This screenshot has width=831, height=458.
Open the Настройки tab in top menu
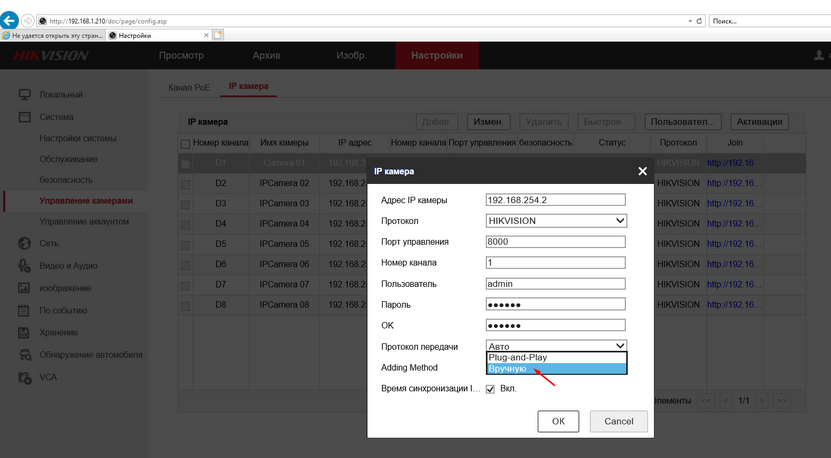click(x=437, y=55)
